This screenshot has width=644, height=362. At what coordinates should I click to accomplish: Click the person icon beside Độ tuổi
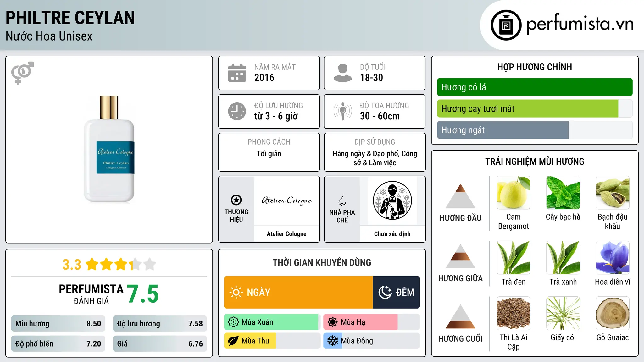click(343, 73)
